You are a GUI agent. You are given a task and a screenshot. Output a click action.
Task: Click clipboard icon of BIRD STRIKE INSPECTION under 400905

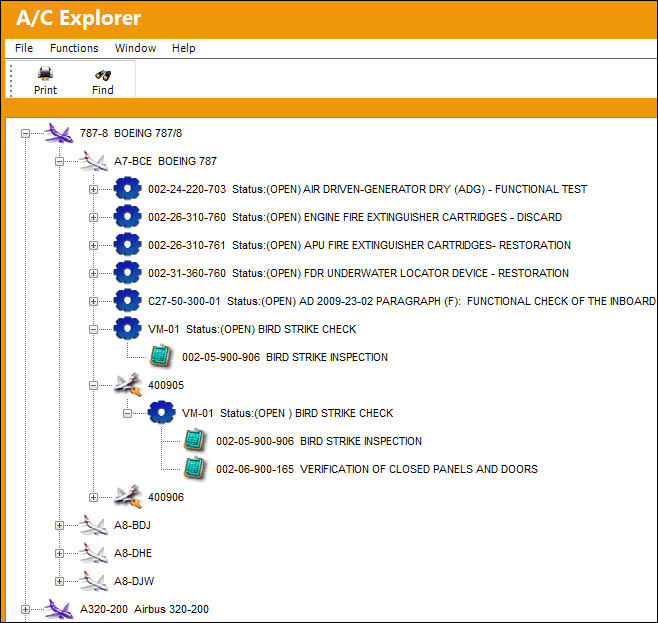point(195,441)
